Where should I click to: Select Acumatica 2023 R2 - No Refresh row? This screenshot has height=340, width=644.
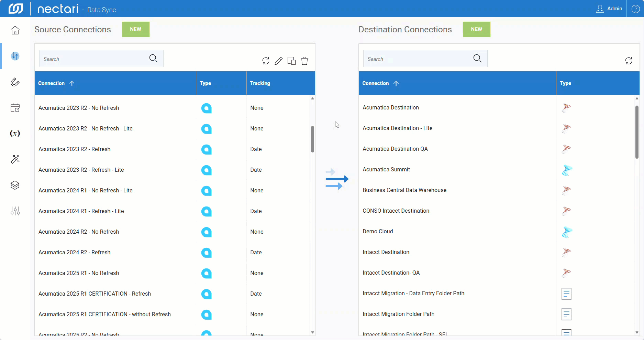click(x=172, y=108)
